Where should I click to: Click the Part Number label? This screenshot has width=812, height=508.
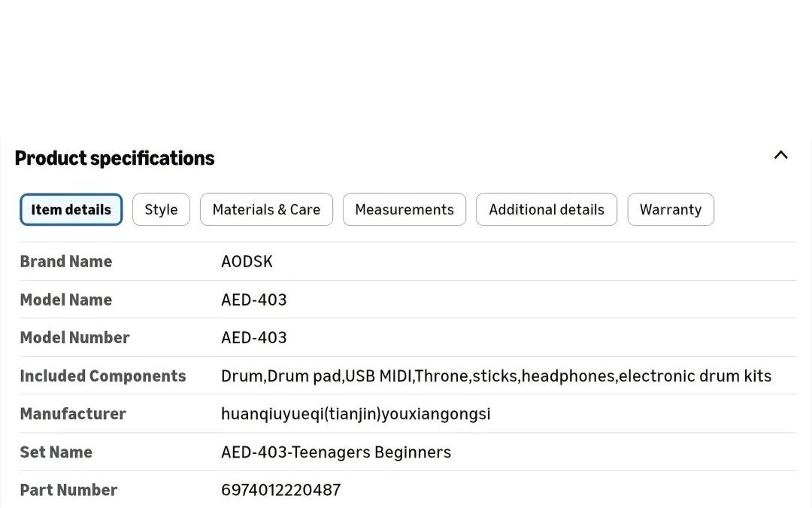click(68, 490)
